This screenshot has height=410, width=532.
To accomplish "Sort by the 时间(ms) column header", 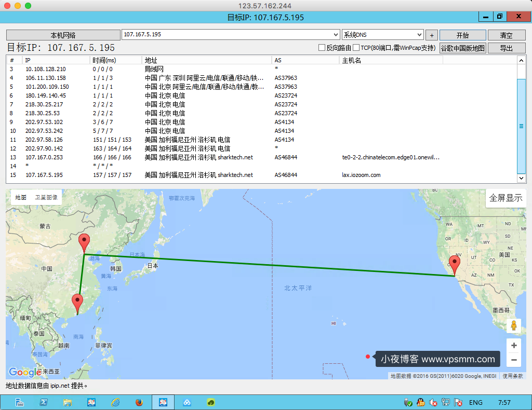I will coord(116,60).
